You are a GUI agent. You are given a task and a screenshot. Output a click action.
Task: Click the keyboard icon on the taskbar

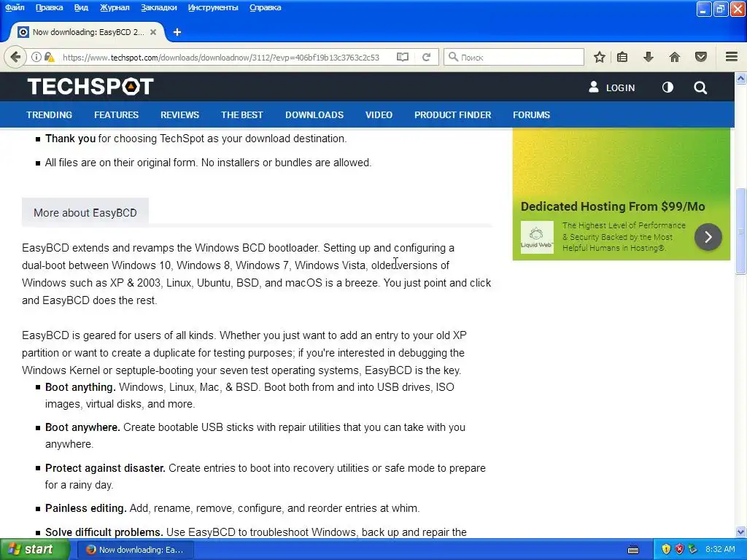tap(633, 550)
